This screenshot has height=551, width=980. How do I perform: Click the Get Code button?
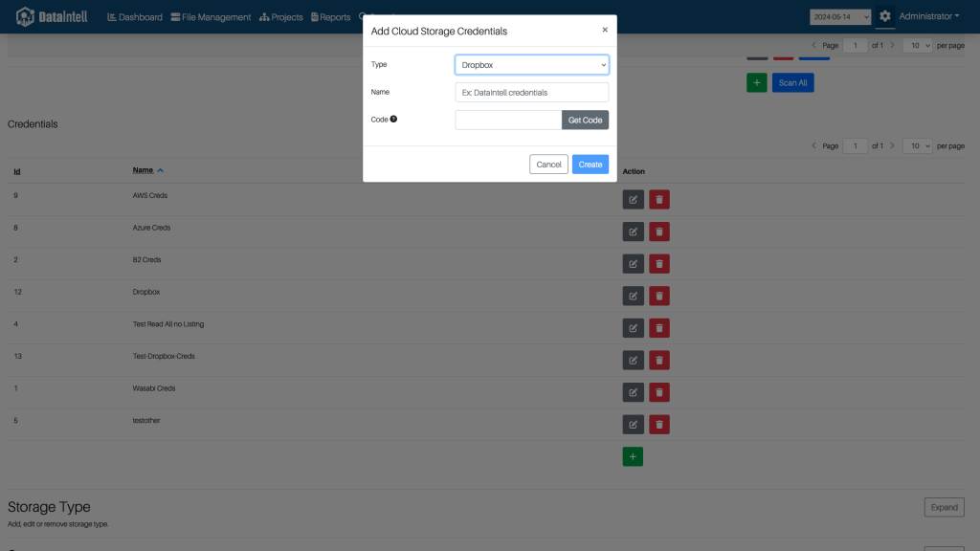(x=585, y=120)
